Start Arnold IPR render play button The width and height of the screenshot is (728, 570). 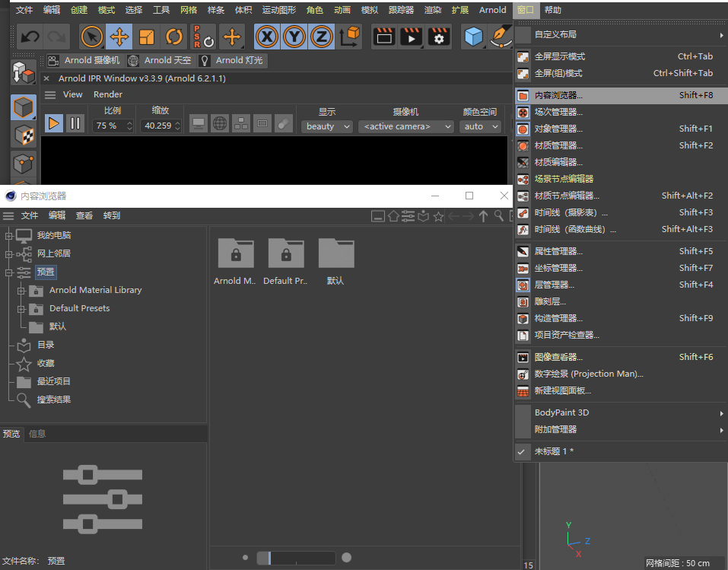[x=54, y=123]
